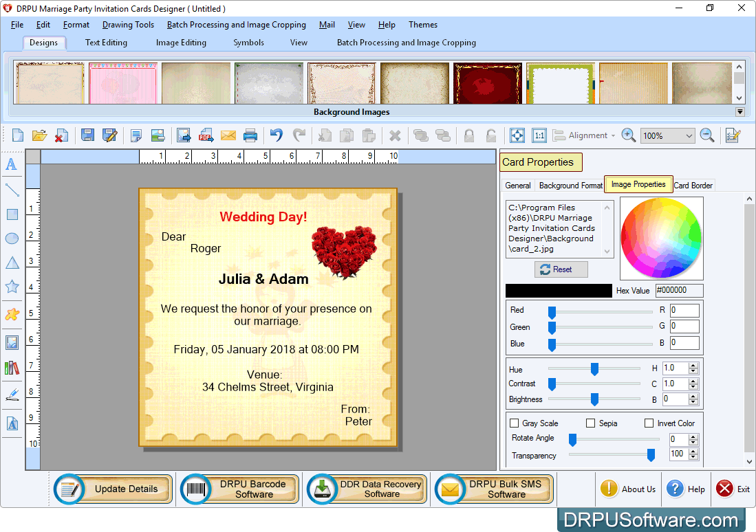Select the dark red background thumbnail
Viewport: 756px width, 532px height.
tap(488, 83)
